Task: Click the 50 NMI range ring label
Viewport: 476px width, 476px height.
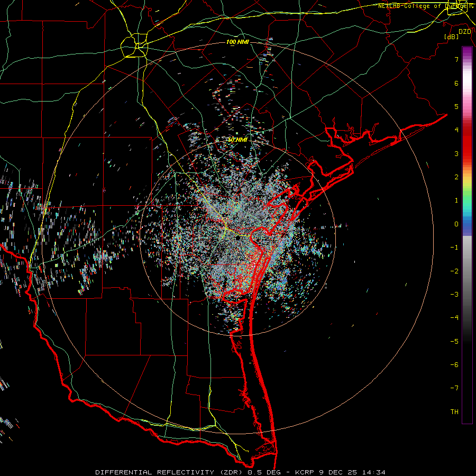Action: click(237, 140)
